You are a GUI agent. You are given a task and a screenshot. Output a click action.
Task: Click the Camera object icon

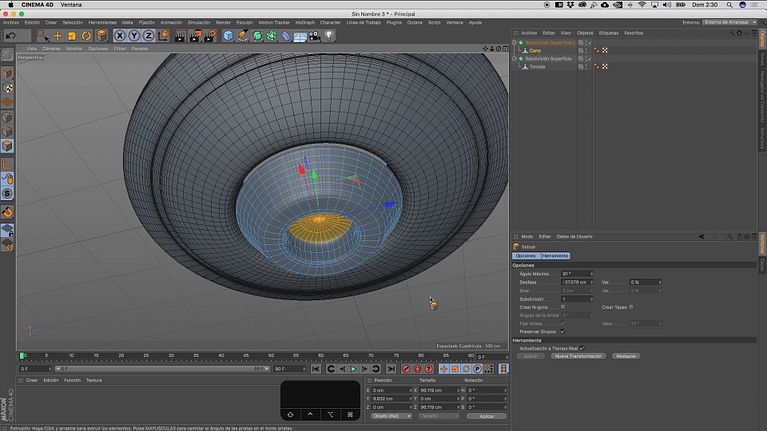314,36
